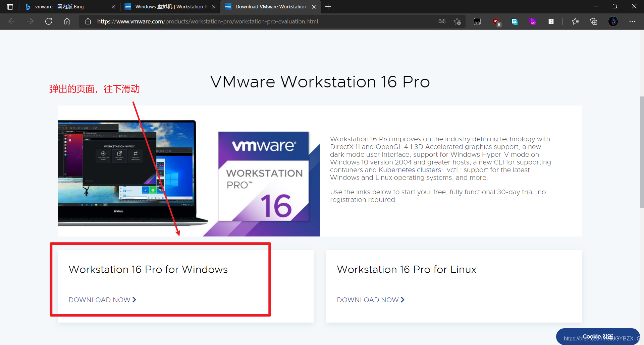The width and height of the screenshot is (644, 345).
Task: Open the translate page icon
Action: [x=442, y=21]
